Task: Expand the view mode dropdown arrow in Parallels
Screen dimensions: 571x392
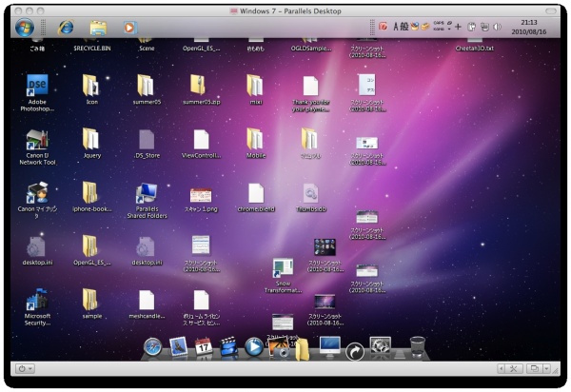Action: 546,369
